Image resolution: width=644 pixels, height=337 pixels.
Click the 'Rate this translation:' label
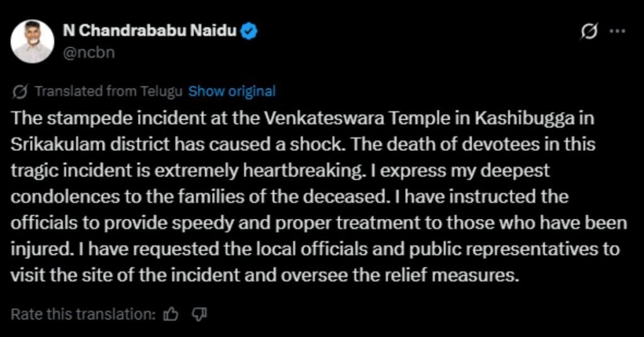coord(83,314)
